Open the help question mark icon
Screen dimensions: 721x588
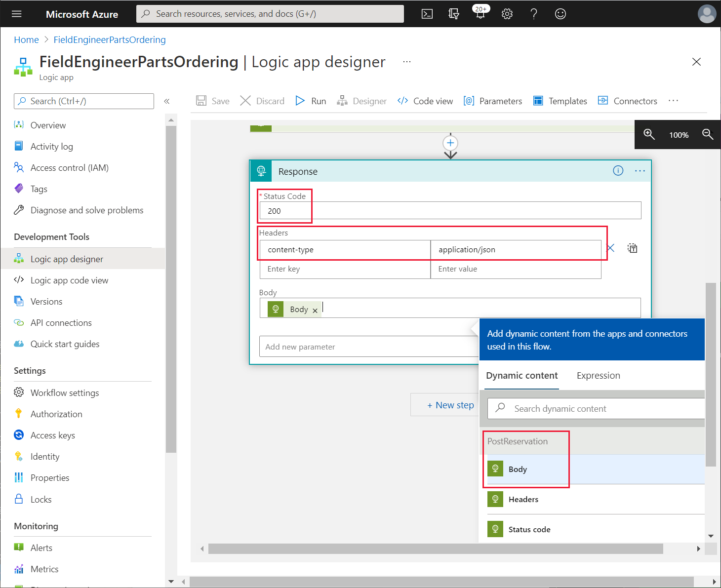534,14
